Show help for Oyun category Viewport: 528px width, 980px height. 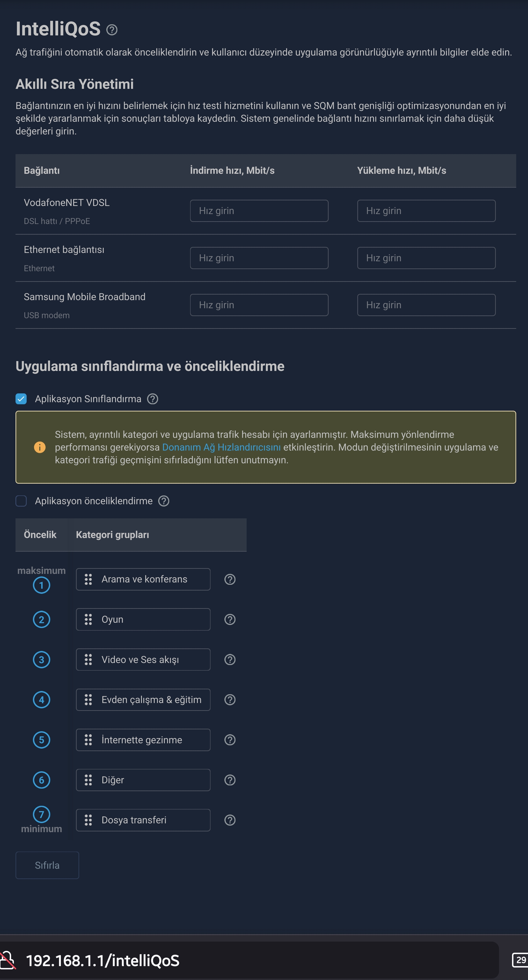tap(230, 619)
